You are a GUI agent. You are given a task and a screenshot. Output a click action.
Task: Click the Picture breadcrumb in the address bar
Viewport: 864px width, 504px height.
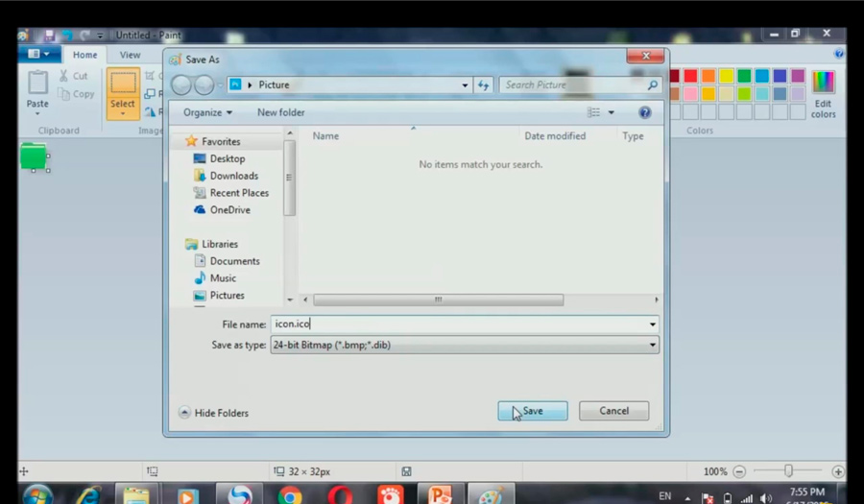click(x=274, y=84)
